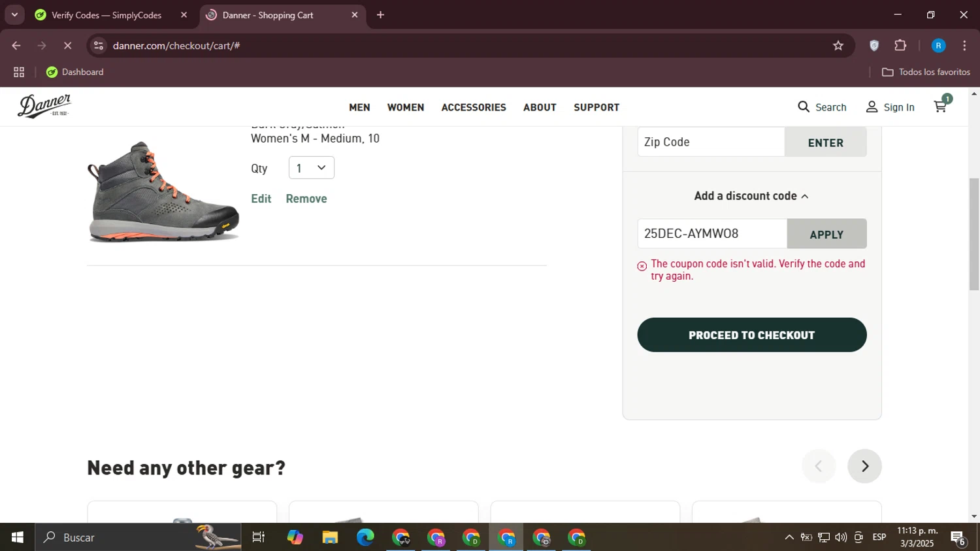Go back with the browser back arrow
The image size is (980, 551).
16,46
